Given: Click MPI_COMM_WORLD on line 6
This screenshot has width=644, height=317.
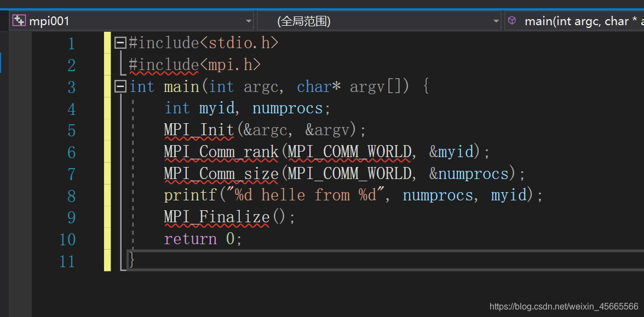Looking at the screenshot, I should (349, 152).
